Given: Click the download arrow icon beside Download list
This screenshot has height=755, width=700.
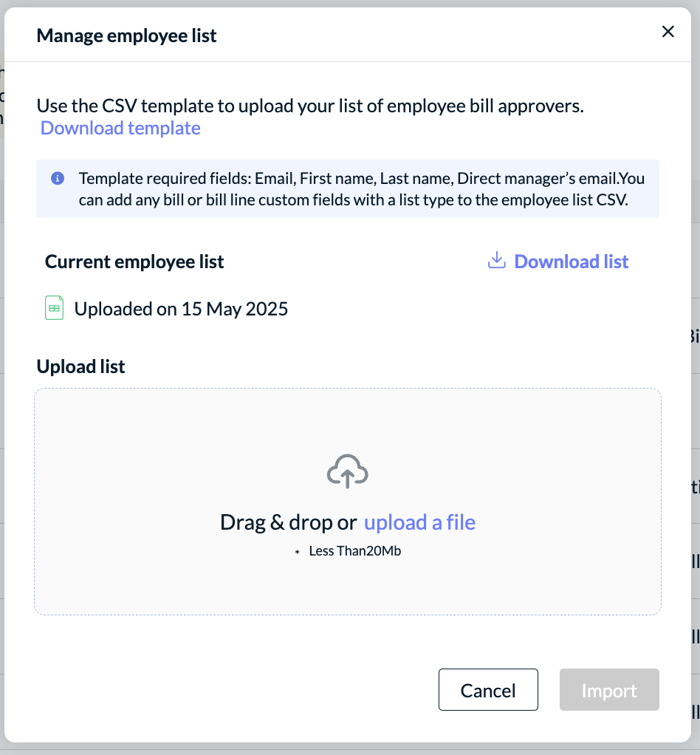Looking at the screenshot, I should [x=496, y=261].
